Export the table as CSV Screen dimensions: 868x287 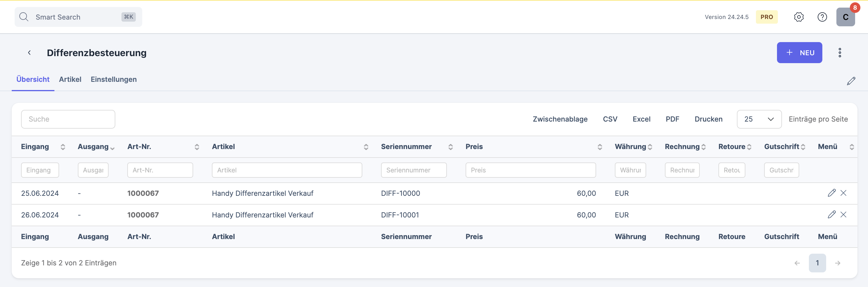(x=610, y=119)
